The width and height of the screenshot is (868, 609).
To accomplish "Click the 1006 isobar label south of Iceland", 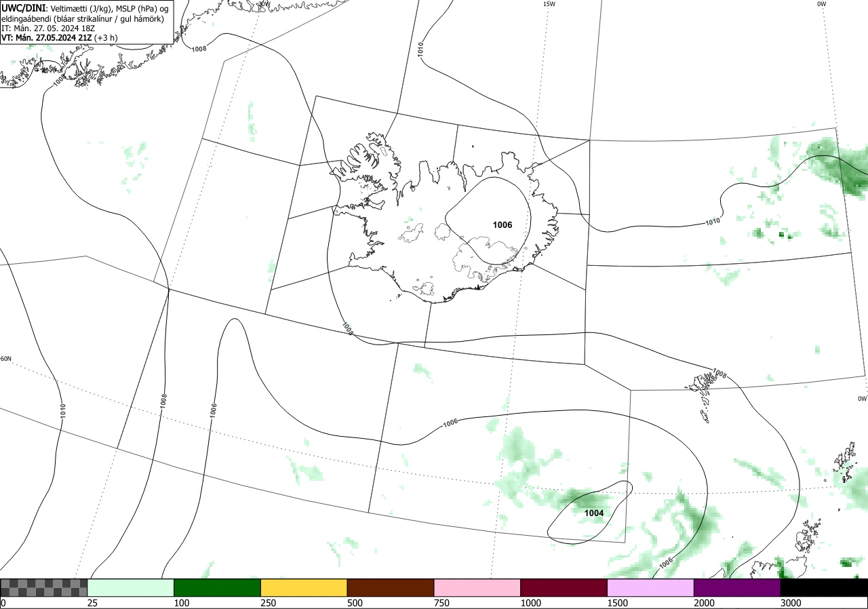I will pyautogui.click(x=450, y=423).
